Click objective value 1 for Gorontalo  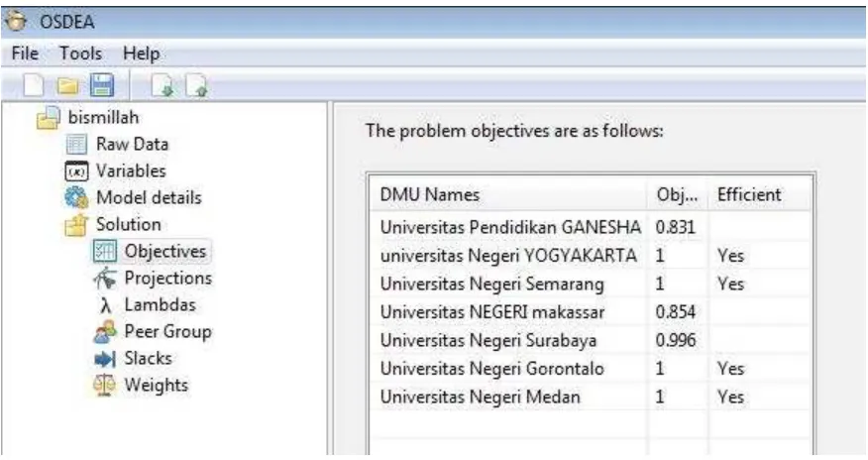tap(660, 369)
